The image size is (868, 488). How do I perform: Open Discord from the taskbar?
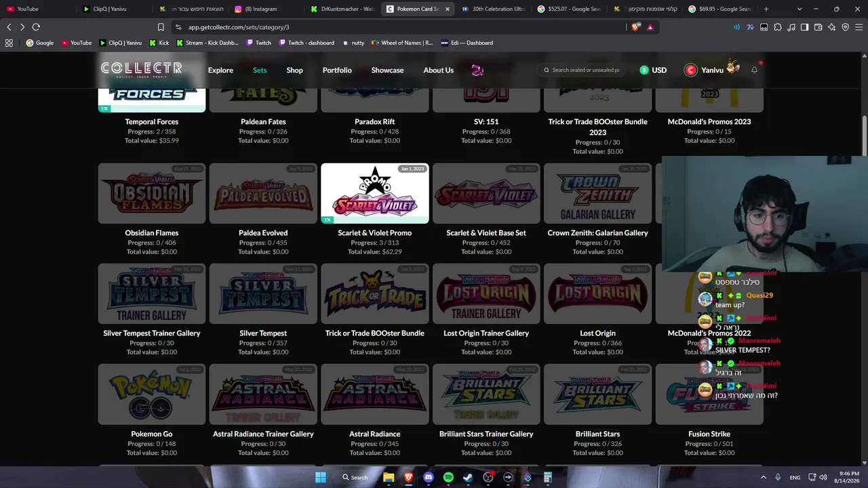click(x=428, y=477)
